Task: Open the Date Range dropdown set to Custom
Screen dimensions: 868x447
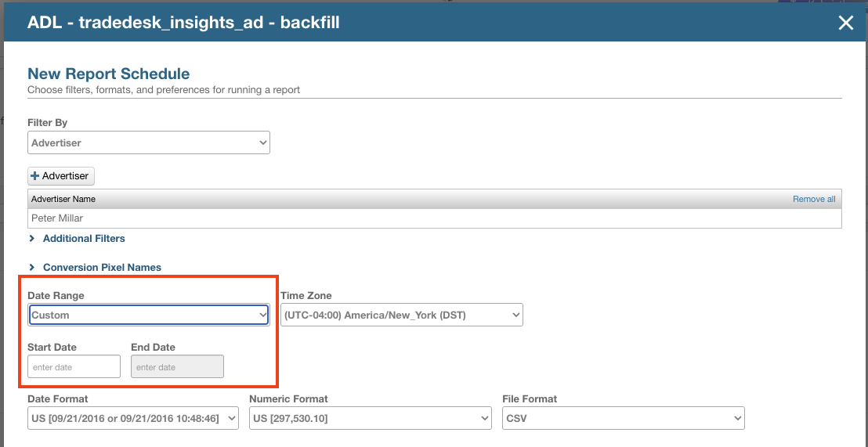Action: [149, 315]
